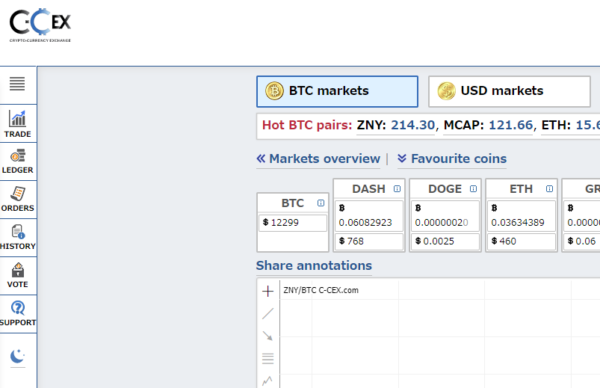Click the BTC card heading

pos(293,203)
